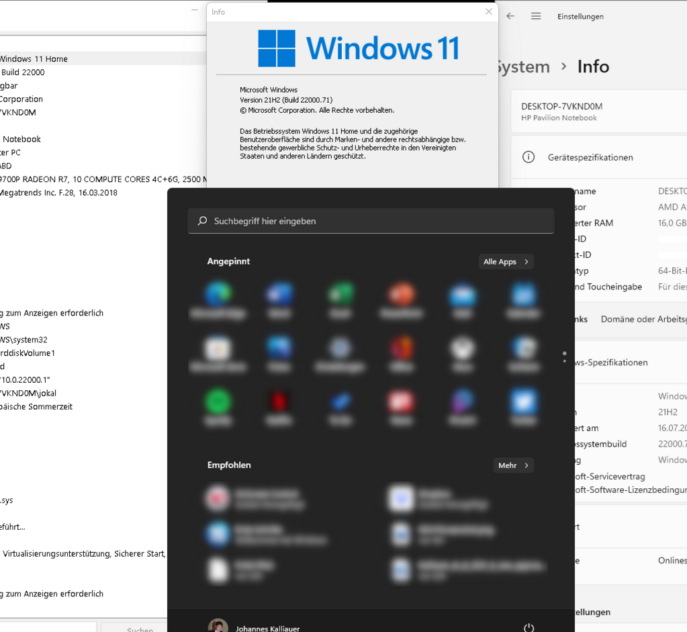Select Johannes Kalliauer user name
The width and height of the screenshot is (687, 632).
tap(268, 628)
